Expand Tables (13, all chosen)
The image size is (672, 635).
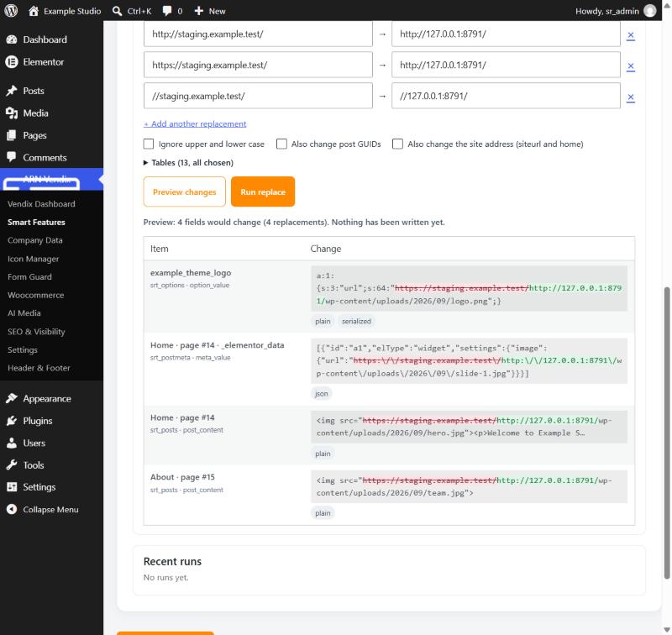coord(188,162)
